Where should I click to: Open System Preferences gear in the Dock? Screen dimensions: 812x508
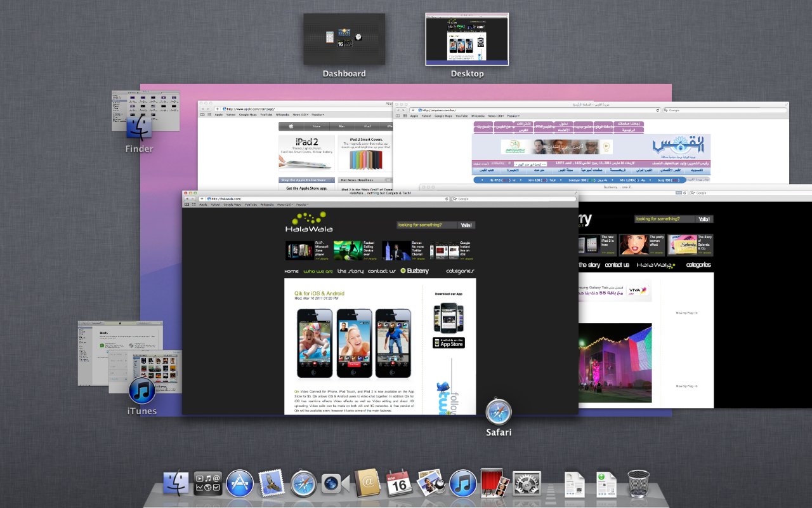[527, 484]
